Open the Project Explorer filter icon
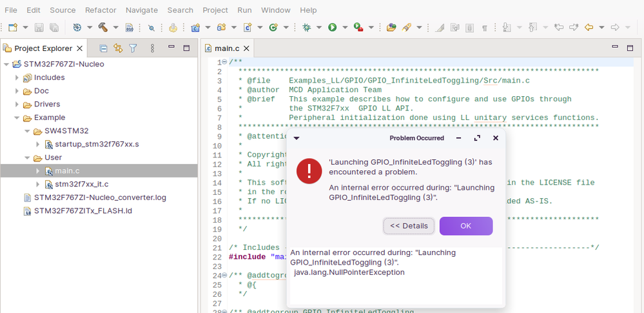Image resolution: width=644 pixels, height=313 pixels. [x=133, y=48]
